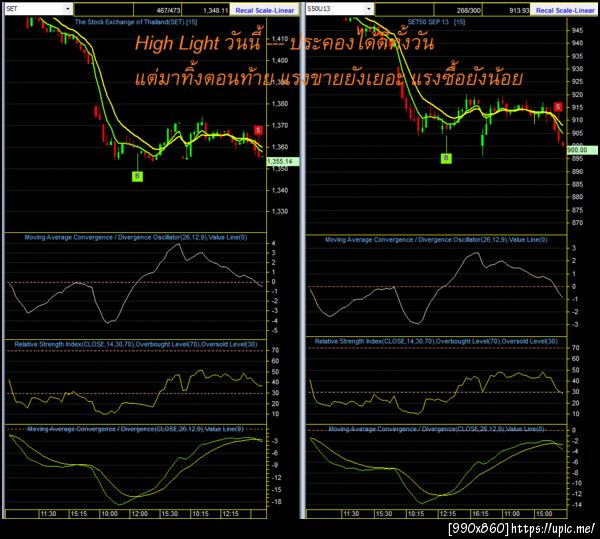Click S50U13 Relative Strength Index panel title
600x539 pixels.
(x=436, y=341)
